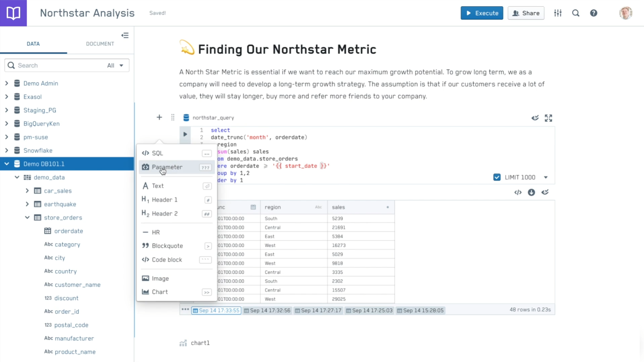Collapse the Demo DB101.1 connection
644x362 pixels.
pyautogui.click(x=7, y=164)
